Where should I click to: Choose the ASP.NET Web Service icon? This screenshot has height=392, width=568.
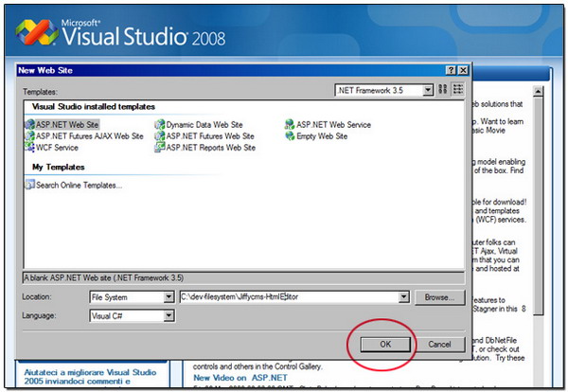point(290,125)
